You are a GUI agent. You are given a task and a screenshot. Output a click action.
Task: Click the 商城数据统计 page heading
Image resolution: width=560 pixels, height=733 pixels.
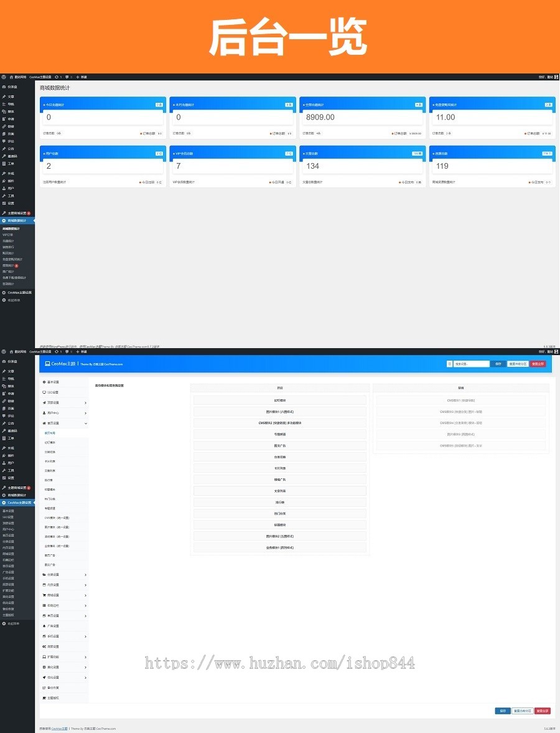55,88
